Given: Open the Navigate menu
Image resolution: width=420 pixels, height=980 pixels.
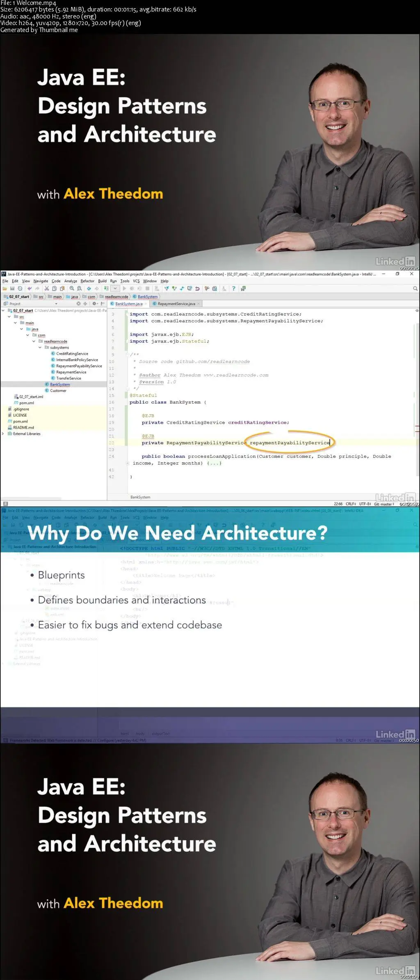Looking at the screenshot, I should point(41,281).
